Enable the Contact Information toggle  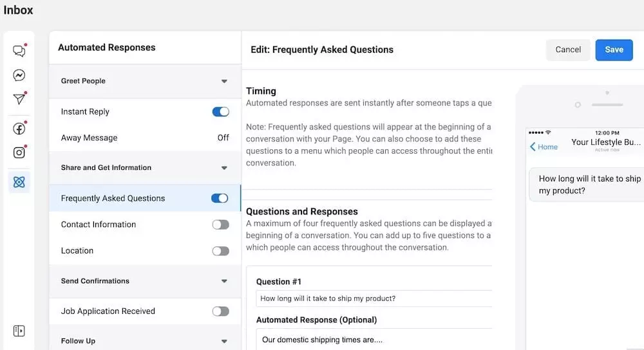220,225
